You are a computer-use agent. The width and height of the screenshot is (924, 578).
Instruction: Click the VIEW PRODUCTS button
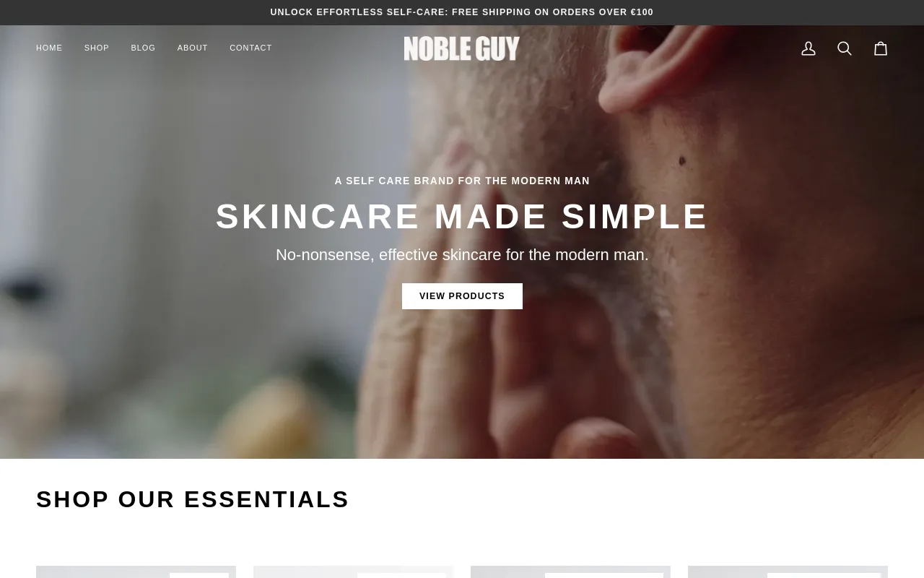(x=462, y=296)
